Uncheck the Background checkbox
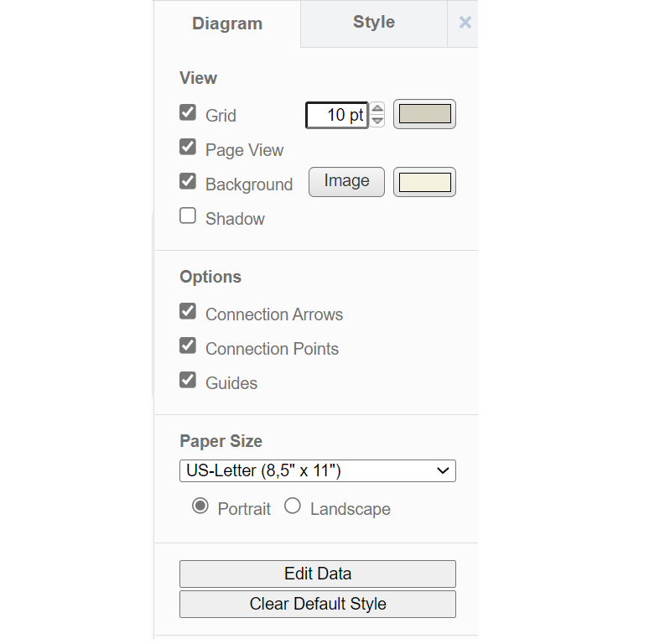Screen dimensions: 670x644 point(188,182)
